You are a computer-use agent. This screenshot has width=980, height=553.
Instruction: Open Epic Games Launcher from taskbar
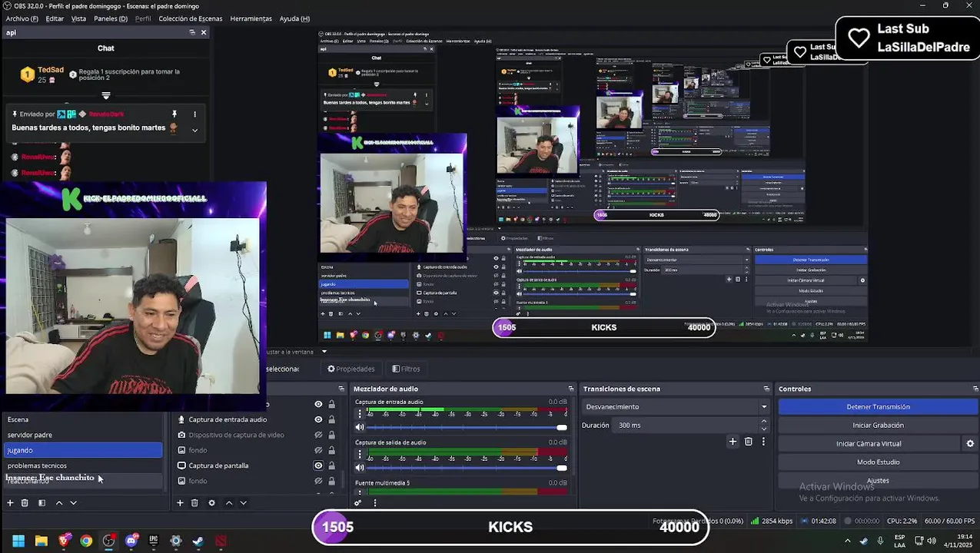click(x=154, y=541)
